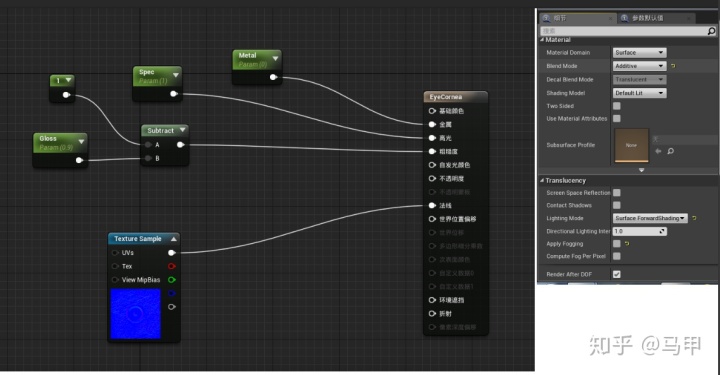Click 自发光颜色 input pin on EyeCornea
This screenshot has width=720, height=375.
tap(432, 165)
